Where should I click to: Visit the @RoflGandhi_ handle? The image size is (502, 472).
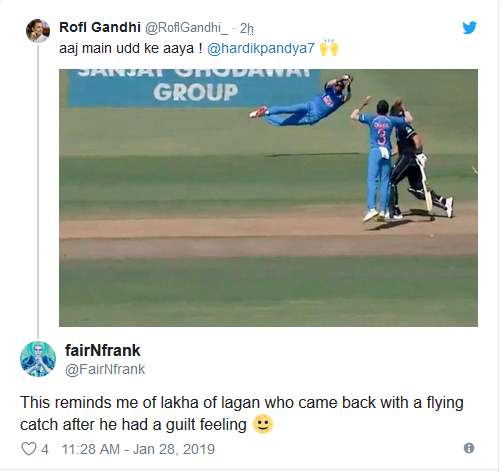[x=186, y=28]
